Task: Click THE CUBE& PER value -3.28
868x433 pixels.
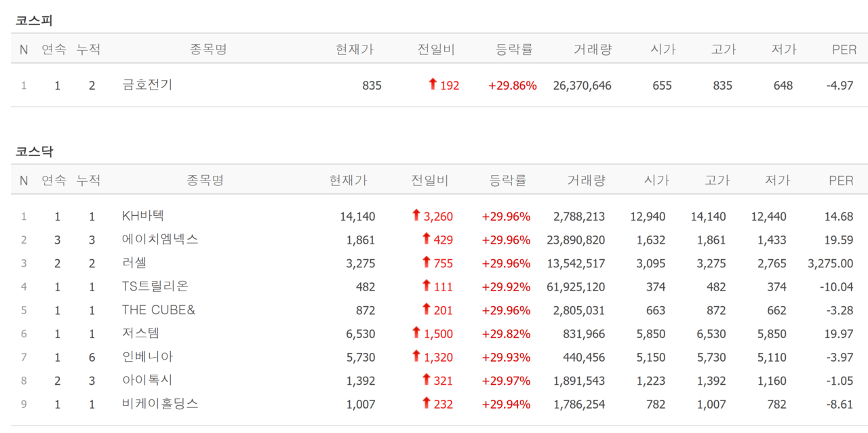Action: coord(840,310)
